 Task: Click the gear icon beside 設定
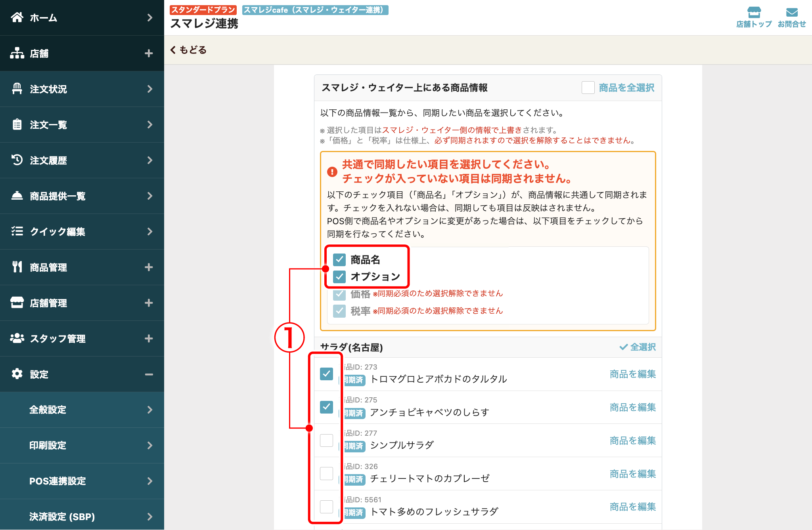[x=17, y=374]
